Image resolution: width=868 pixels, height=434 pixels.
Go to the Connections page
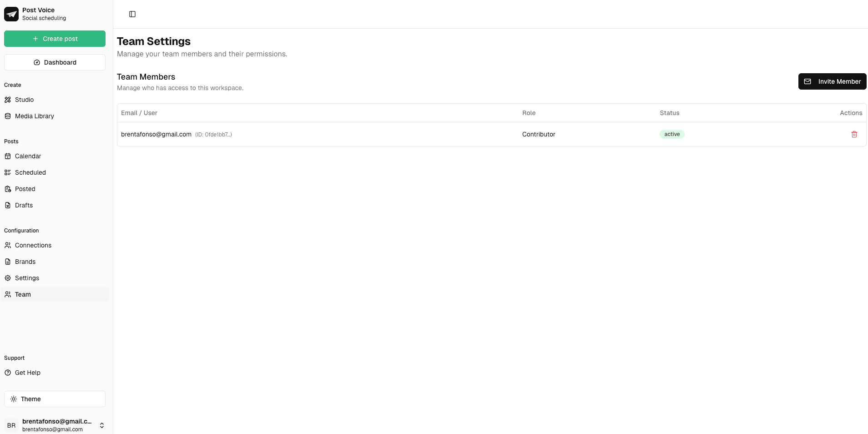[x=33, y=245]
